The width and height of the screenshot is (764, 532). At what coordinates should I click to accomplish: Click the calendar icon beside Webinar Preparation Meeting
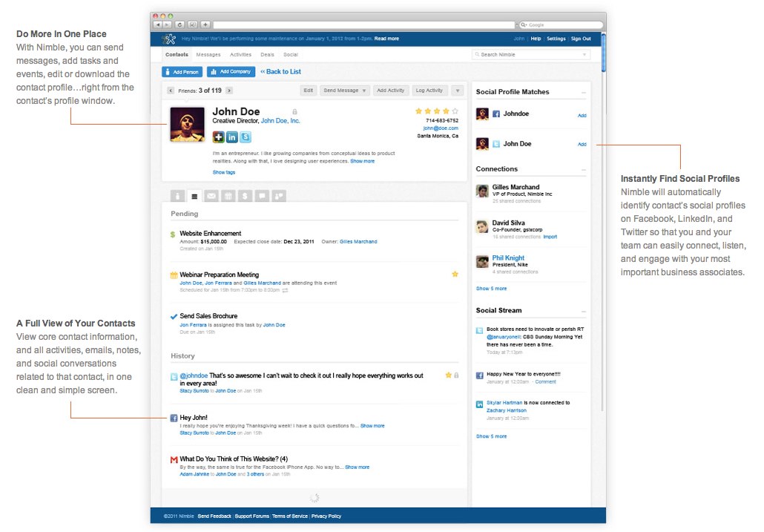click(174, 275)
